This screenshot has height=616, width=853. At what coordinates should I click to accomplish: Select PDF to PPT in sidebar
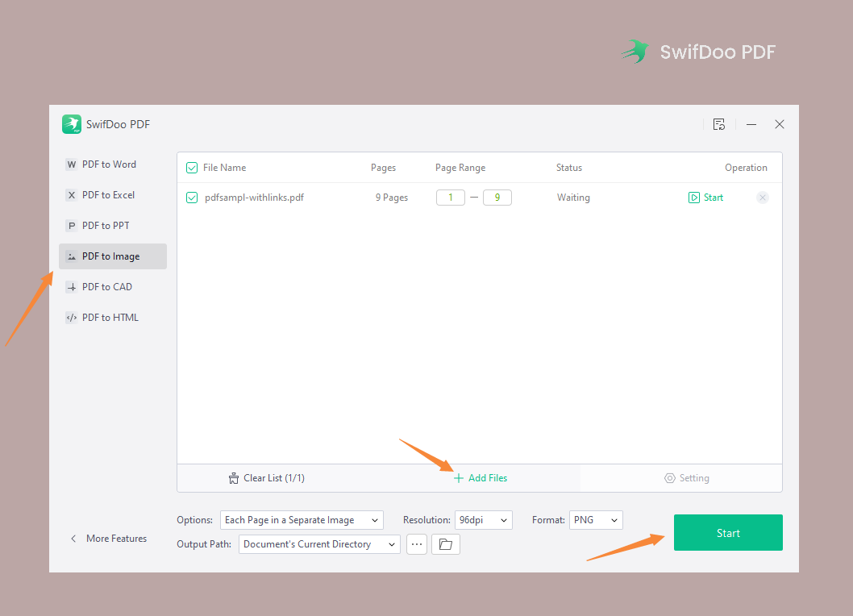(x=113, y=225)
